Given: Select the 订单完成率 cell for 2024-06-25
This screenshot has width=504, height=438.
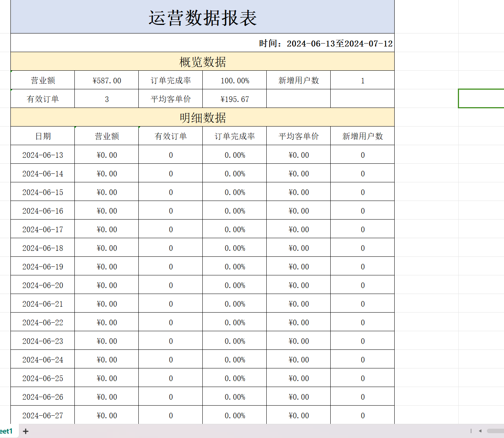Looking at the screenshot, I should (x=235, y=378).
